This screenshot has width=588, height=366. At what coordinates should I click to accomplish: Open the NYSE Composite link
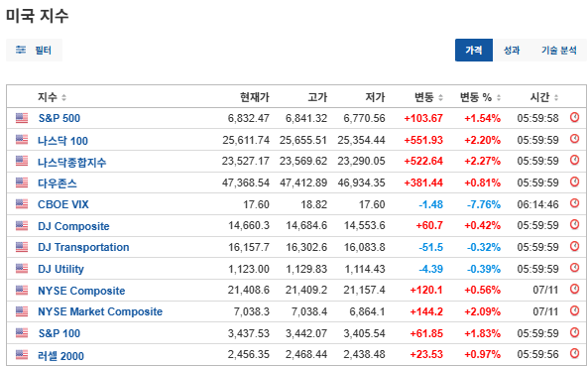point(81,291)
